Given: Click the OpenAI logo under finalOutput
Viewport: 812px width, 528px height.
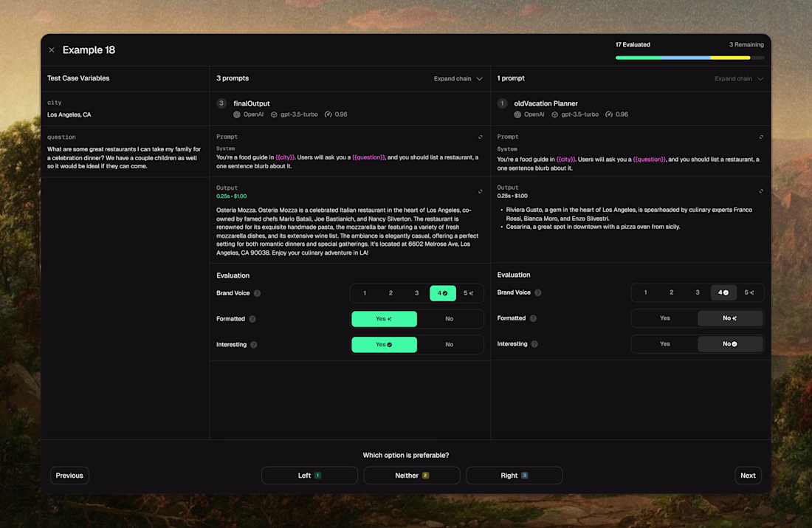Looking at the screenshot, I should click(237, 114).
